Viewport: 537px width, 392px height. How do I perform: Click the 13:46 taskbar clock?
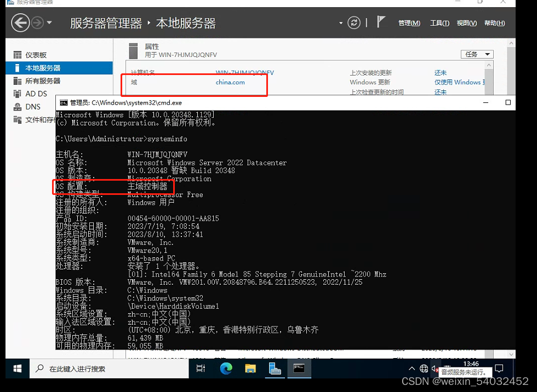[471, 364]
